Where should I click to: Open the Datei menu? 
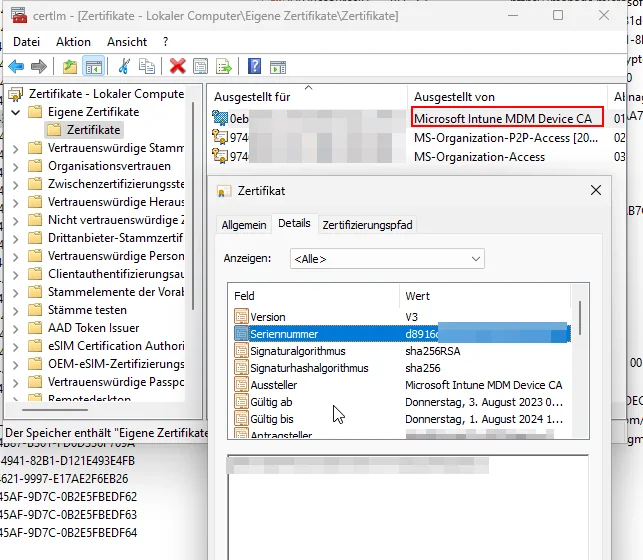[x=27, y=42]
